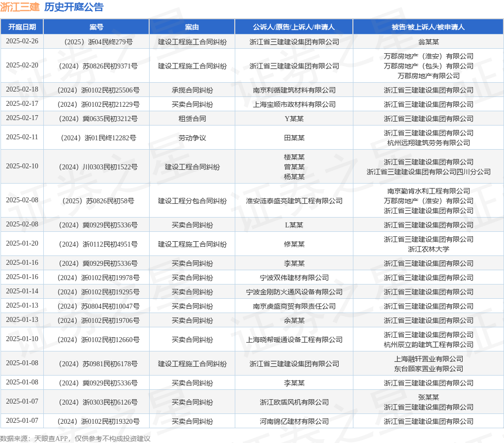Click plaintiff 河南锦亿建材有限公司

coord(294,421)
